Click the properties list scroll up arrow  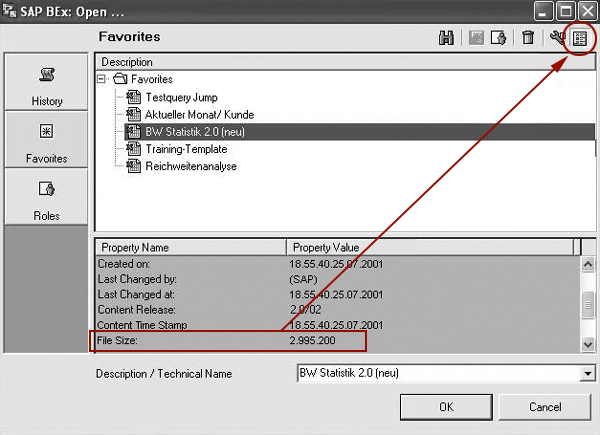pos(588,264)
